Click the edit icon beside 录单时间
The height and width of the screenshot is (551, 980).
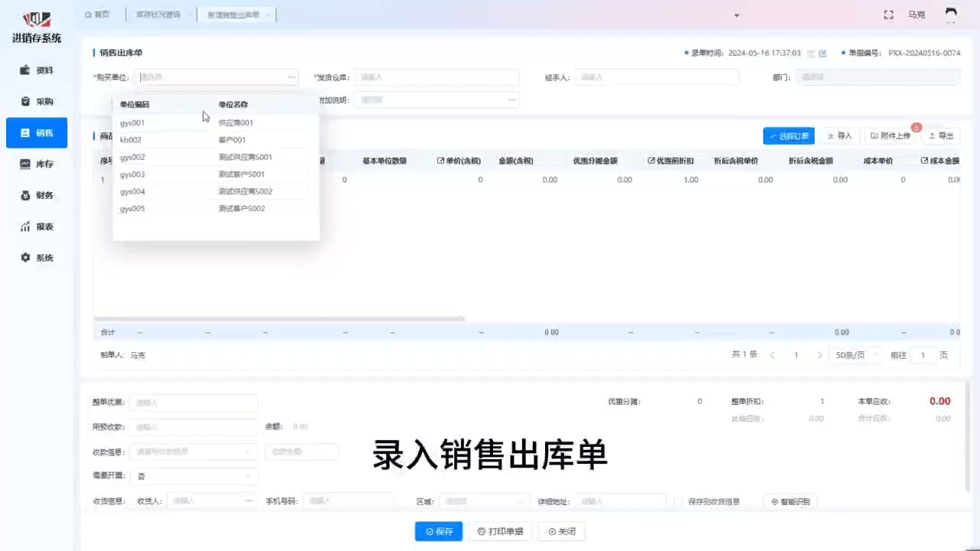tap(823, 54)
